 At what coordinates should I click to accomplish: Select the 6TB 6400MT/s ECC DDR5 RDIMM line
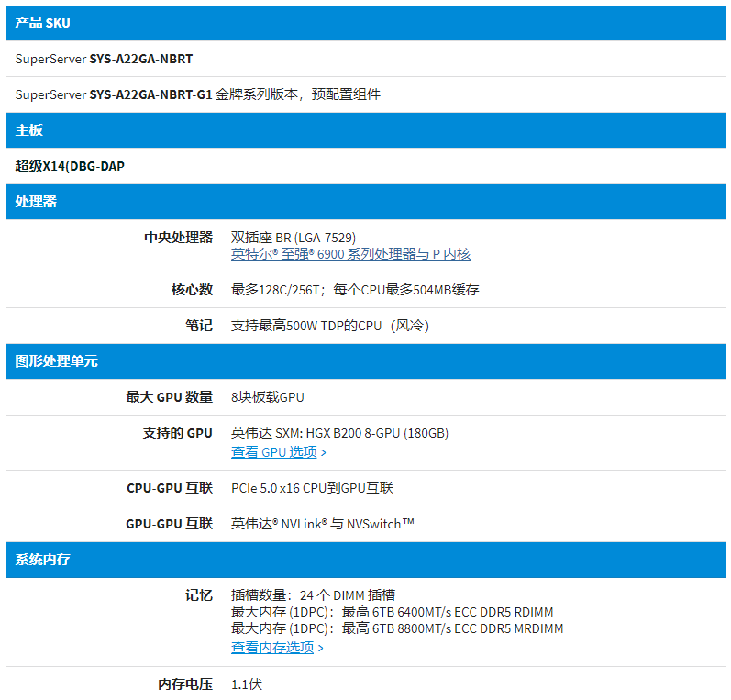coord(392,612)
